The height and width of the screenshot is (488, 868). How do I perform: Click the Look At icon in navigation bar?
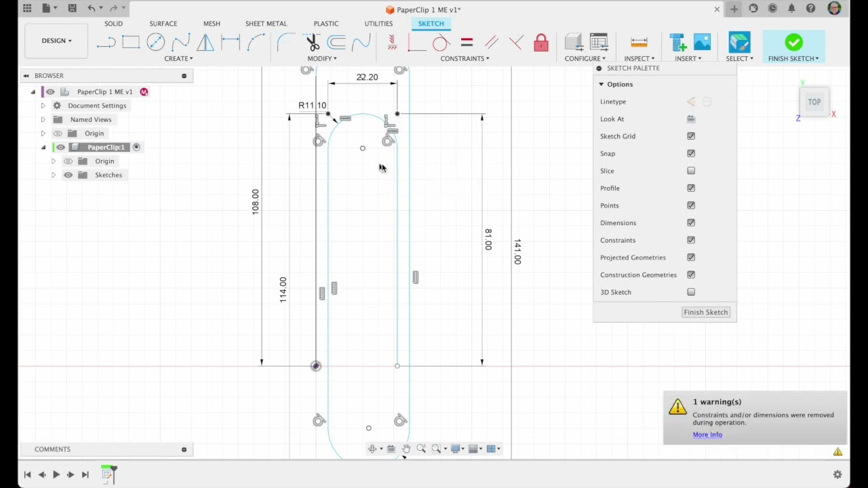tap(391, 449)
